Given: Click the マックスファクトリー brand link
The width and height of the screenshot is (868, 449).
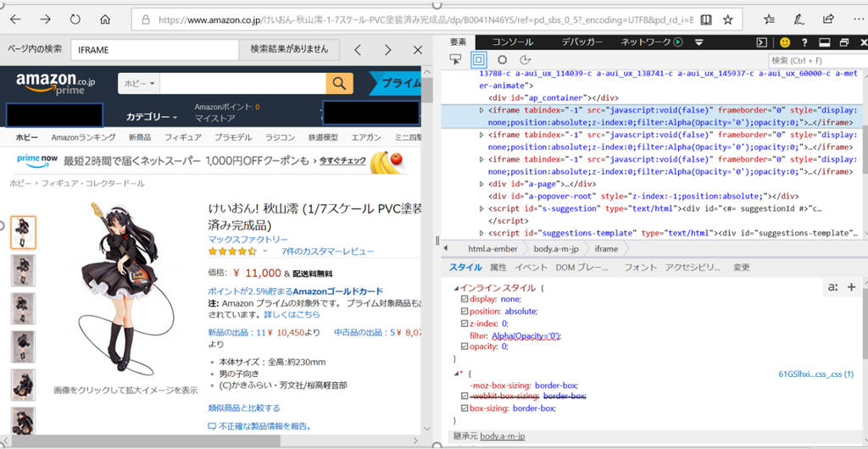Looking at the screenshot, I should click(x=248, y=240).
